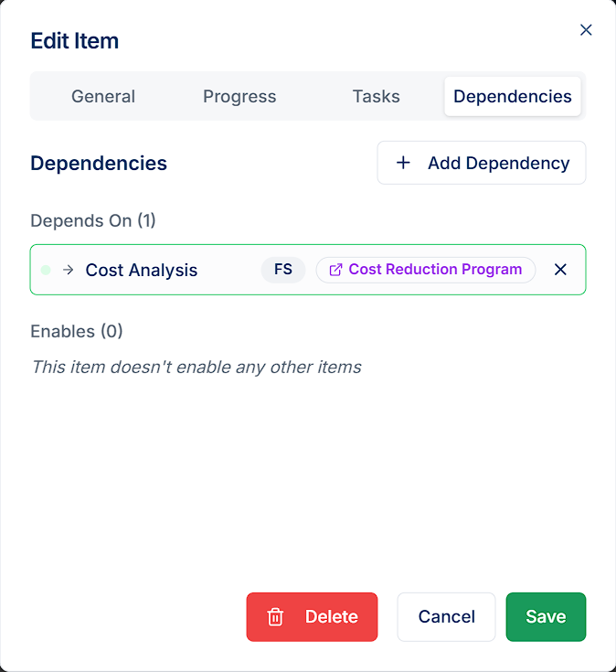The width and height of the screenshot is (616, 672).
Task: Open the Progress tab
Action: pos(239,96)
